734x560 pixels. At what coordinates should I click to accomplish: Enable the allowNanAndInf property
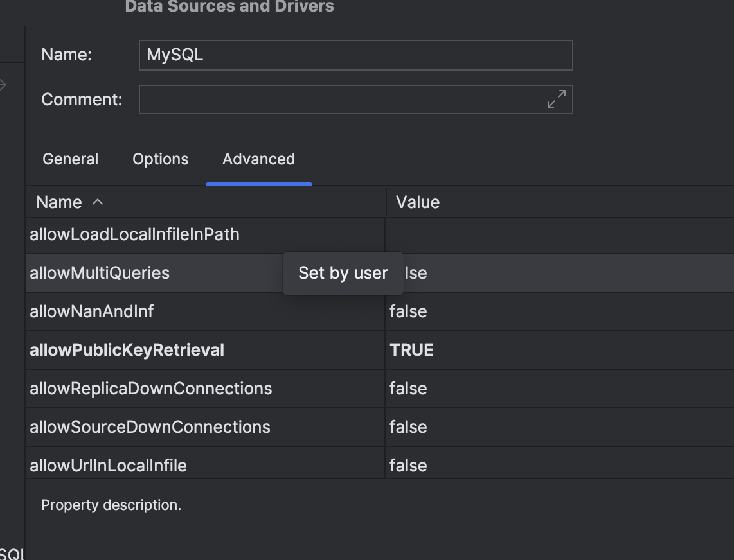click(x=450, y=311)
